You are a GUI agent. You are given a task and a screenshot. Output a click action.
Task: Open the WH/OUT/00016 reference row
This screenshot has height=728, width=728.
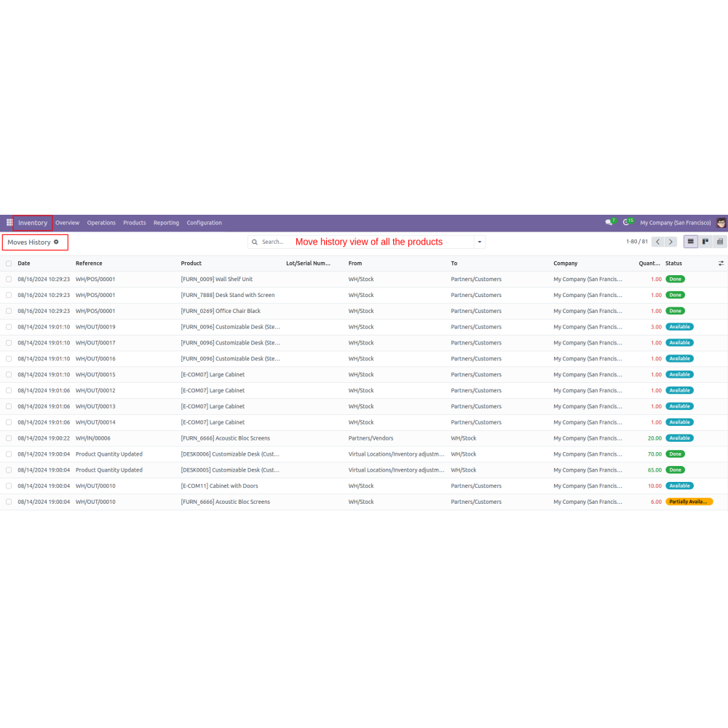(x=95, y=358)
